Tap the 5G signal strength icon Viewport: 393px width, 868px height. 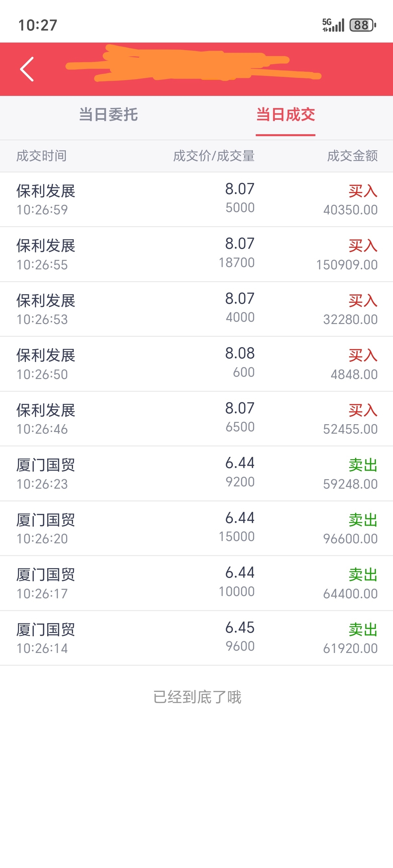pyautogui.click(x=333, y=25)
